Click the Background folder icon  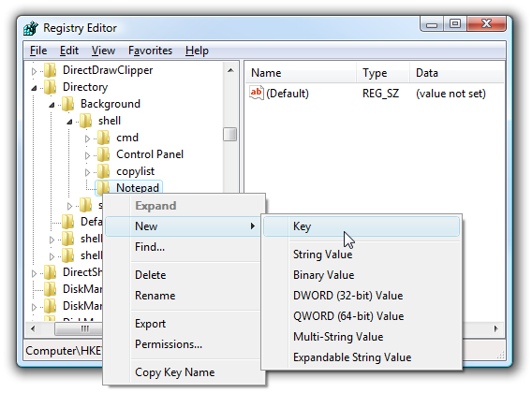[68, 104]
